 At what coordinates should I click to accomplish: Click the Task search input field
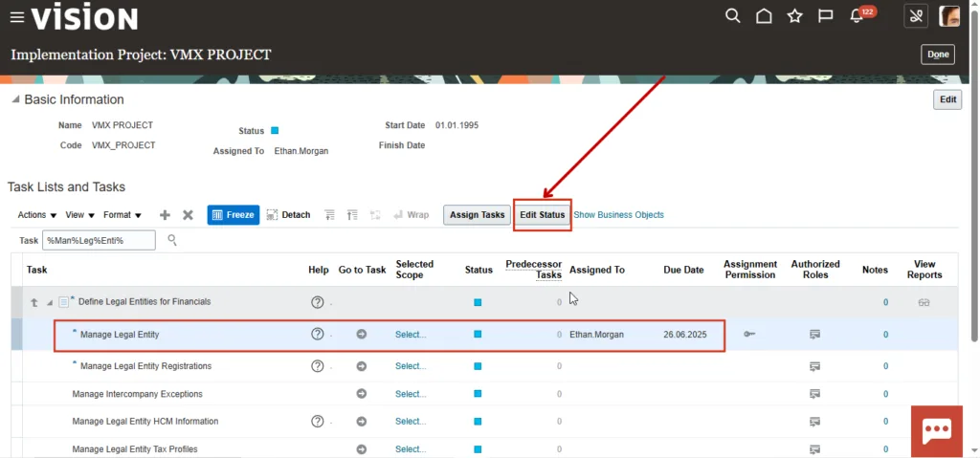(100, 240)
